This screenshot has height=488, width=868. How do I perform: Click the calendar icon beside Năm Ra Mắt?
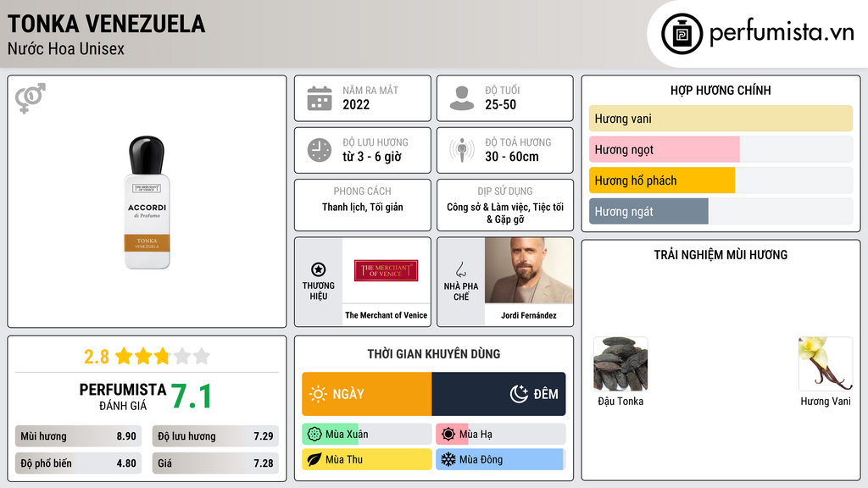pos(320,98)
